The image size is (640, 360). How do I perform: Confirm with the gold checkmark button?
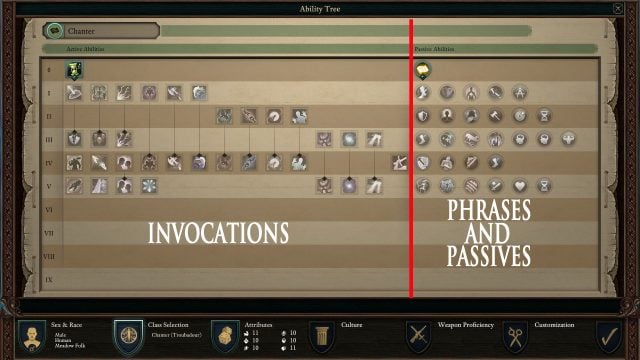tap(609, 337)
